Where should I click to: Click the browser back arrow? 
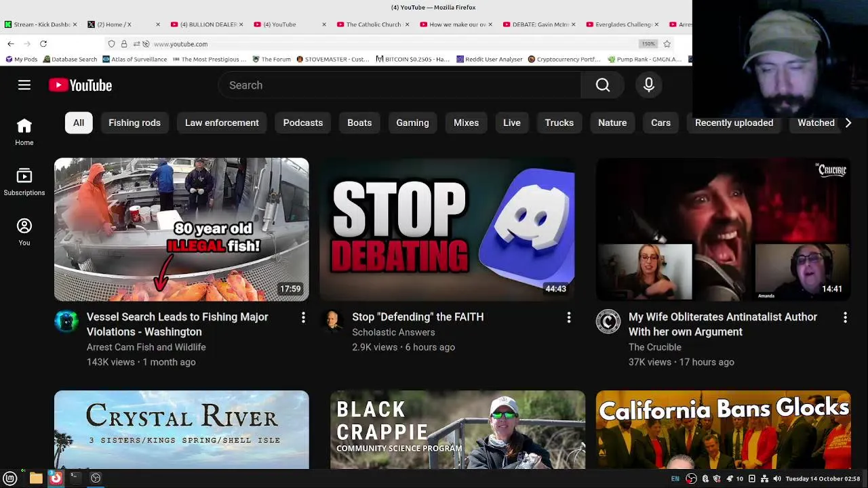click(11, 44)
